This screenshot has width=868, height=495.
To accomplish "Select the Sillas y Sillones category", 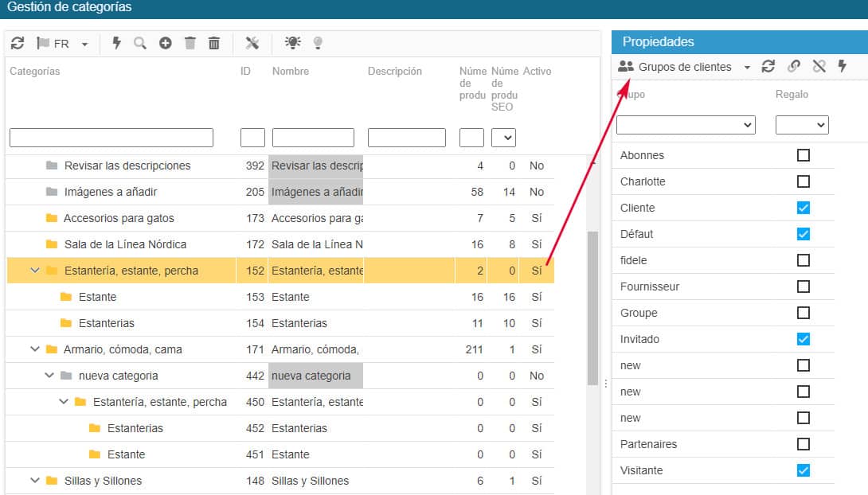I will pos(103,481).
